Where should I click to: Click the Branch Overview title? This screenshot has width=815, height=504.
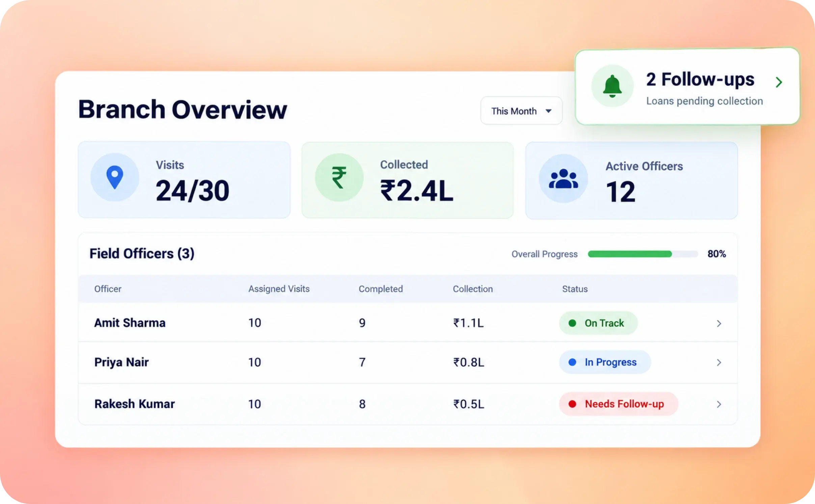(x=183, y=110)
